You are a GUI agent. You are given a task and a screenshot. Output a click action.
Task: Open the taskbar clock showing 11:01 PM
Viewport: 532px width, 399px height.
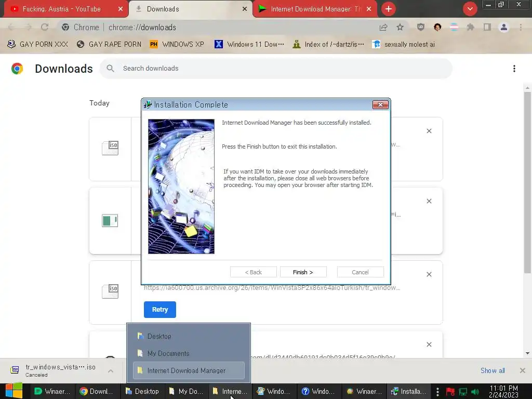(503, 391)
